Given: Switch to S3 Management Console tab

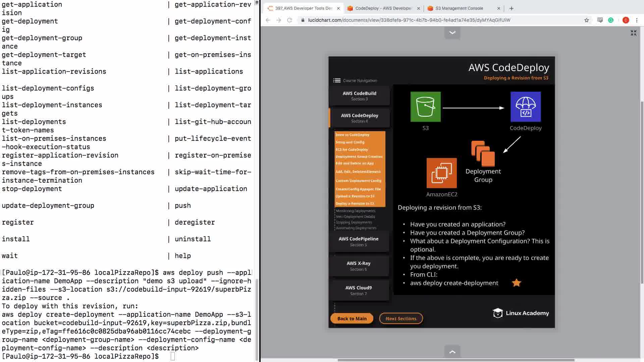Looking at the screenshot, I should pos(459,8).
